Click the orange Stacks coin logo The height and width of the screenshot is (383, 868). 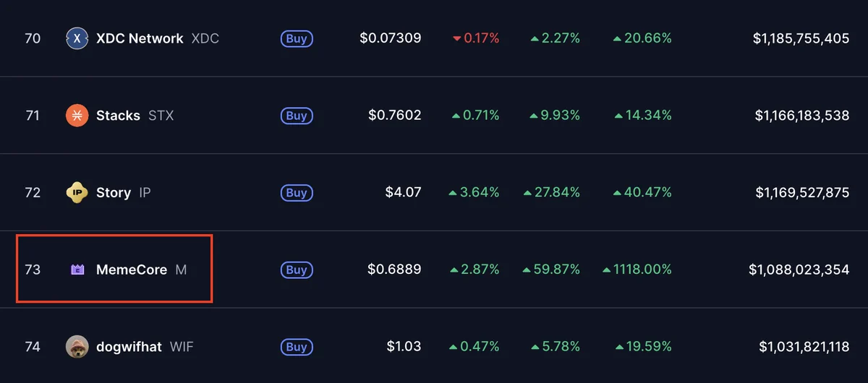77,115
